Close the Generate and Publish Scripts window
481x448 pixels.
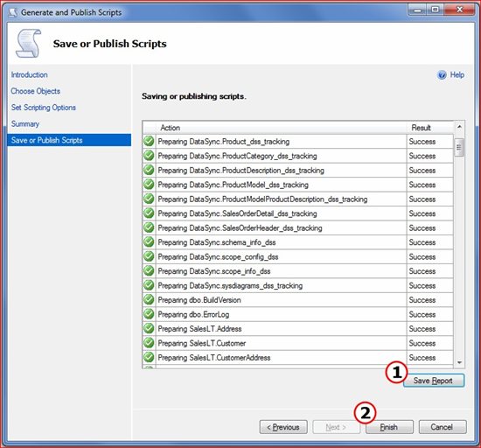[459, 10]
